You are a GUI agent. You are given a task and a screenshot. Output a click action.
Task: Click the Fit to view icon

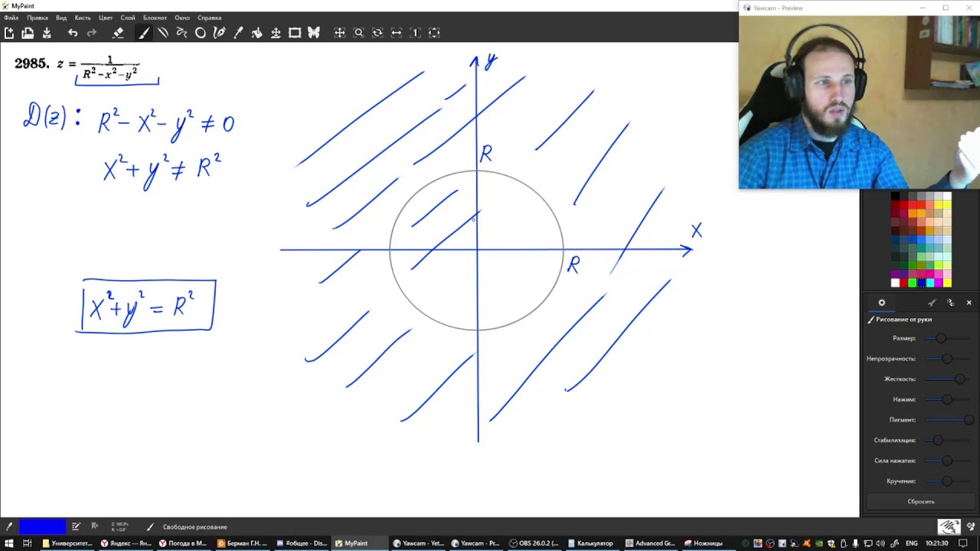(434, 33)
